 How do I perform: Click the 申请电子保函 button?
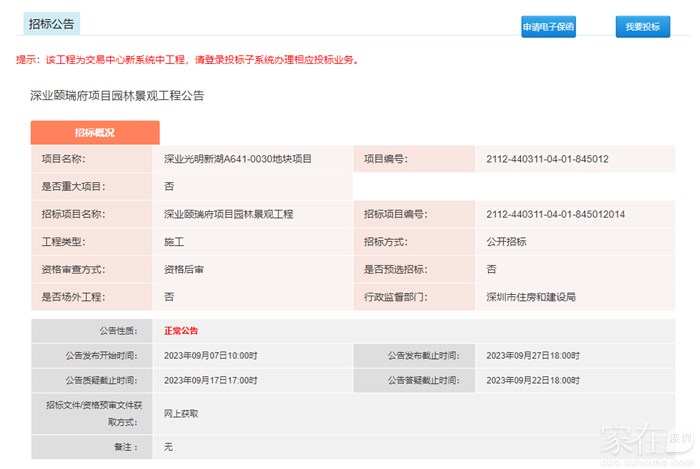[x=548, y=27]
